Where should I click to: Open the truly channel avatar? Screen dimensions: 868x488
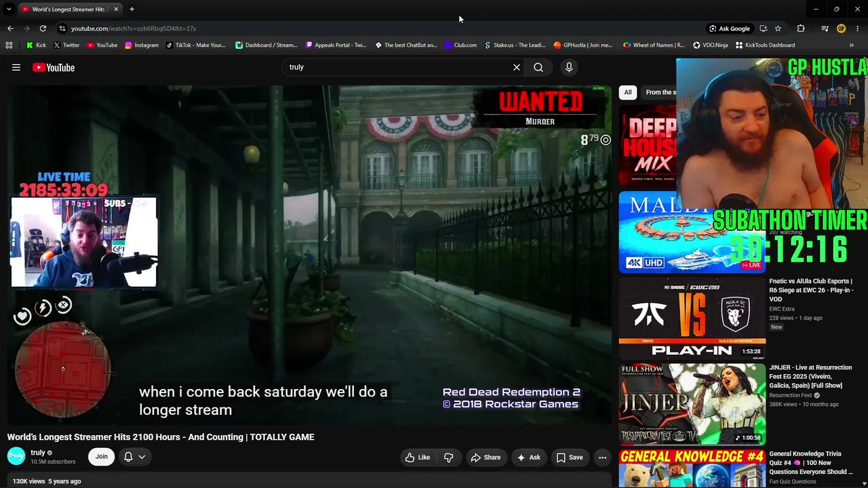pyautogui.click(x=16, y=456)
